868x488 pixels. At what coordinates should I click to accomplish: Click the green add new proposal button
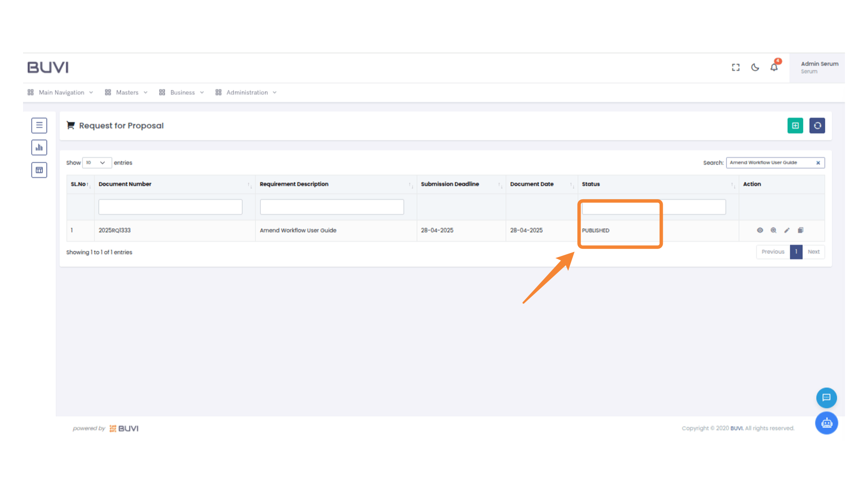[795, 126]
